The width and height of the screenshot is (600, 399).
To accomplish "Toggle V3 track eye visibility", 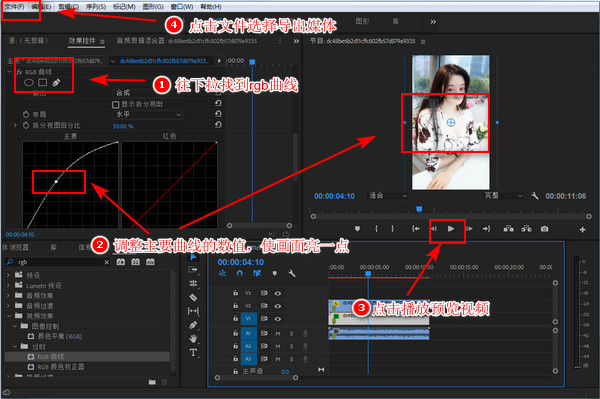I will (x=278, y=293).
